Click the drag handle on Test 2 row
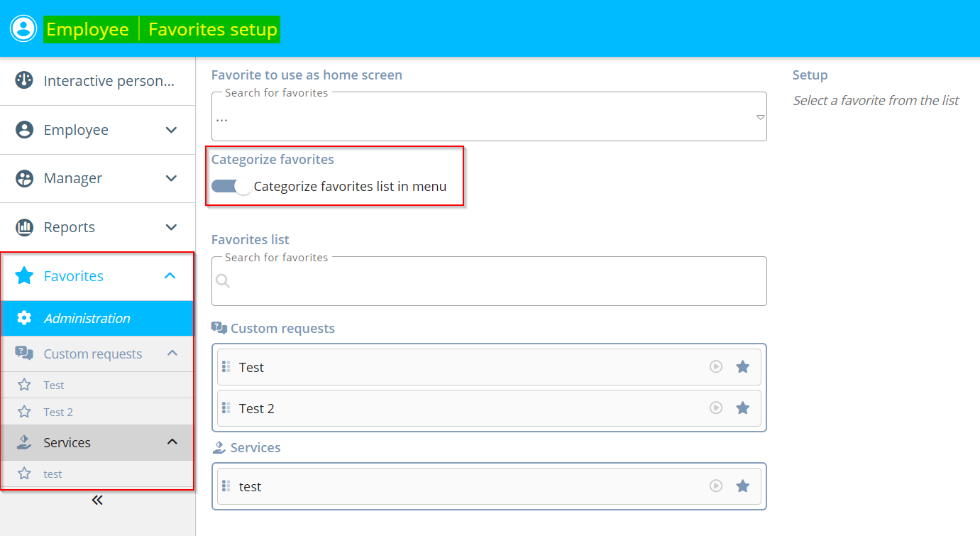The image size is (980, 536). [x=226, y=408]
